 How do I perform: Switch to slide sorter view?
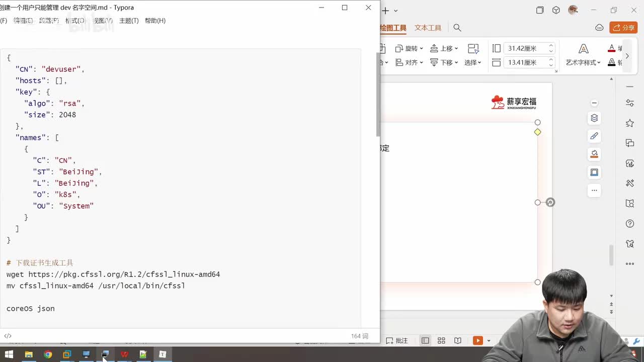point(441,340)
